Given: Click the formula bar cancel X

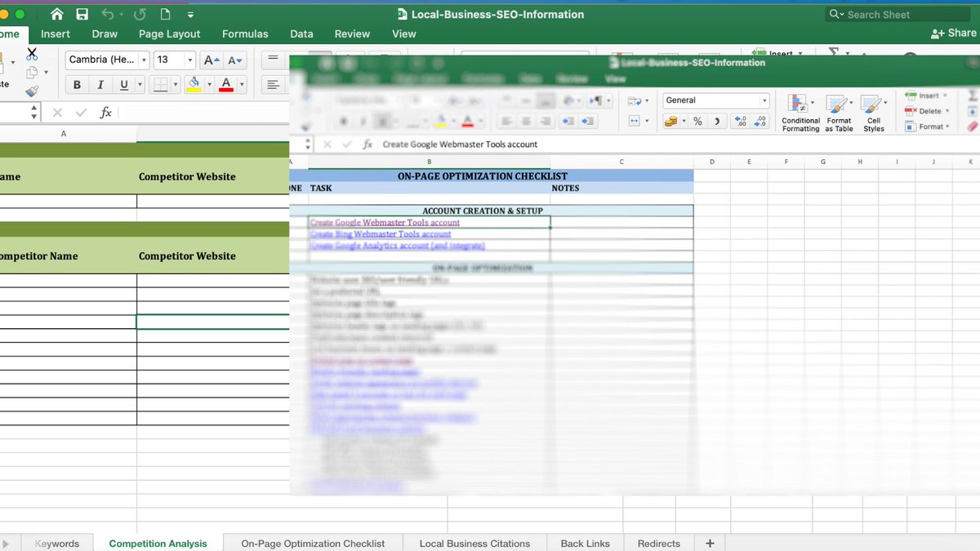Looking at the screenshot, I should [x=57, y=113].
